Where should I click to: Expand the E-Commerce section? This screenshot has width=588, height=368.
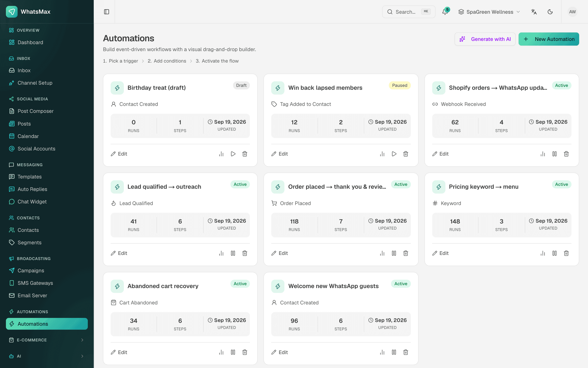click(47, 340)
